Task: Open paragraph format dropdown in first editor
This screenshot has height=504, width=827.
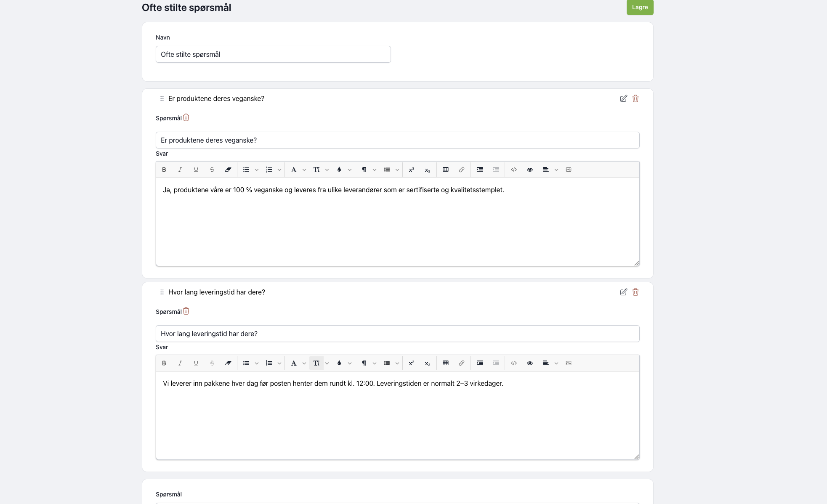Action: (375, 170)
